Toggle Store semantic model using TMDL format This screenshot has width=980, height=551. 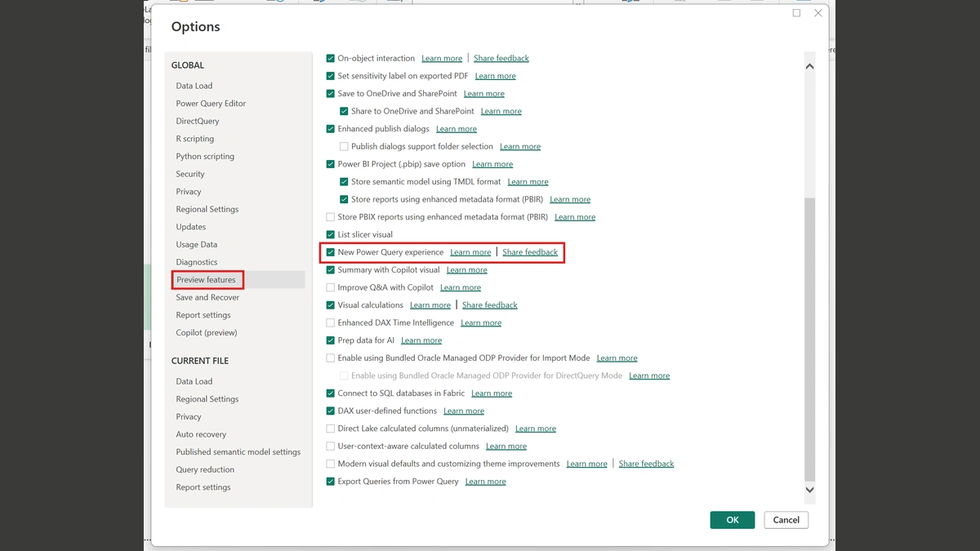click(344, 182)
